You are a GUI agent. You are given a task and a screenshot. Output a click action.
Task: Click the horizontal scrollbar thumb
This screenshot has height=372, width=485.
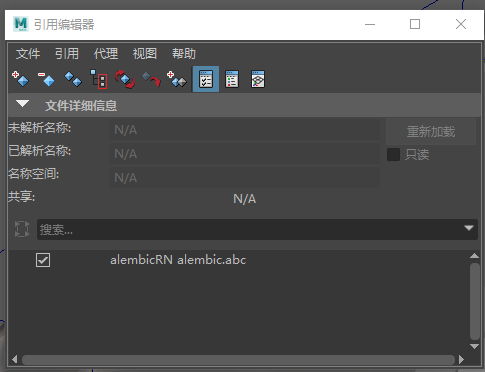[238, 360]
